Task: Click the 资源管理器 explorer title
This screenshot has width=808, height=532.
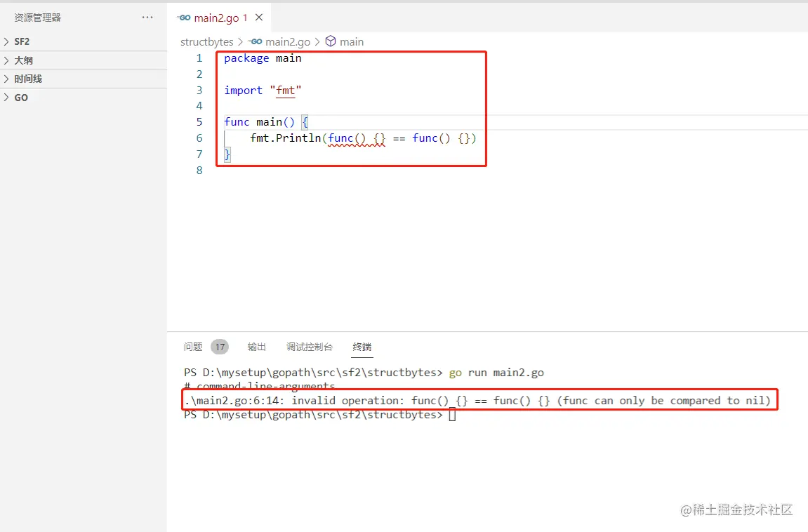Action: pos(38,18)
